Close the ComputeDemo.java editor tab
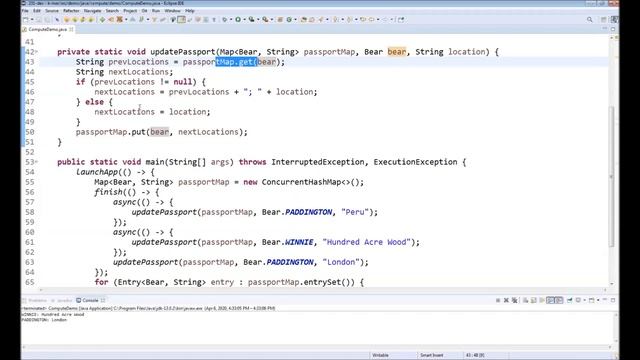640x360 pixels. (x=71, y=29)
